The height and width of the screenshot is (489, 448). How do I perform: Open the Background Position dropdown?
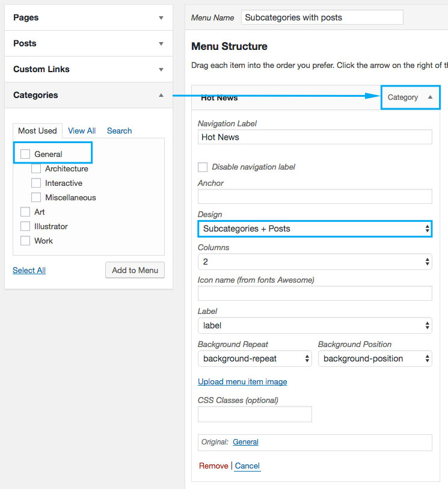375,358
